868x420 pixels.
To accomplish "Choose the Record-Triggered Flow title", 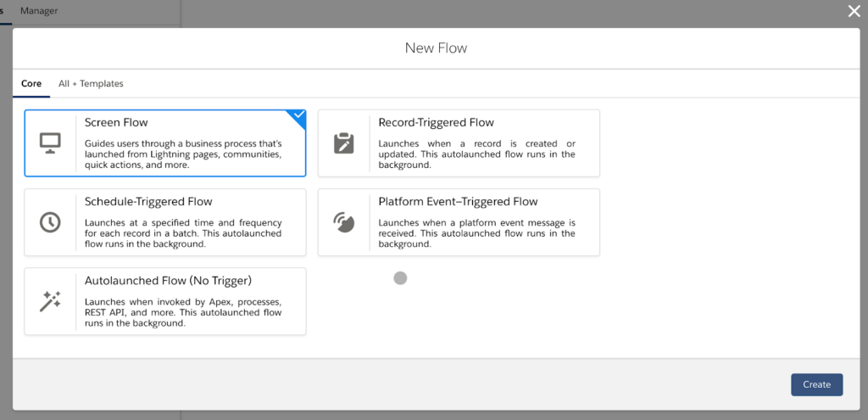I will pos(437,122).
